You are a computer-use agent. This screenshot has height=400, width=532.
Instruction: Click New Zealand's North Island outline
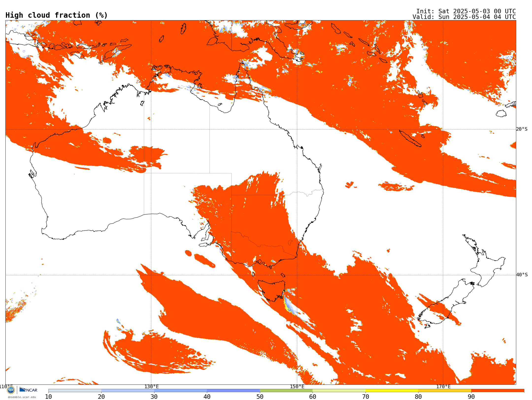(484, 261)
